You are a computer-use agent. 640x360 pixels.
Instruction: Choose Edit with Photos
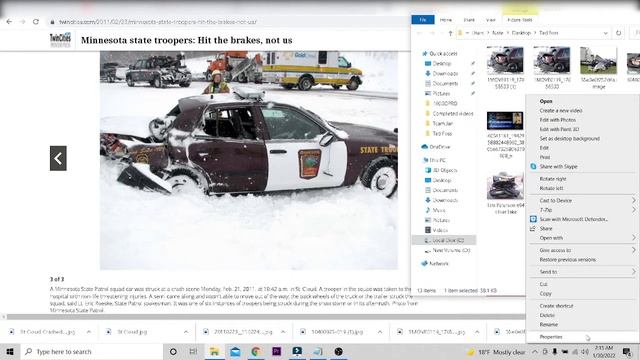[x=558, y=120]
